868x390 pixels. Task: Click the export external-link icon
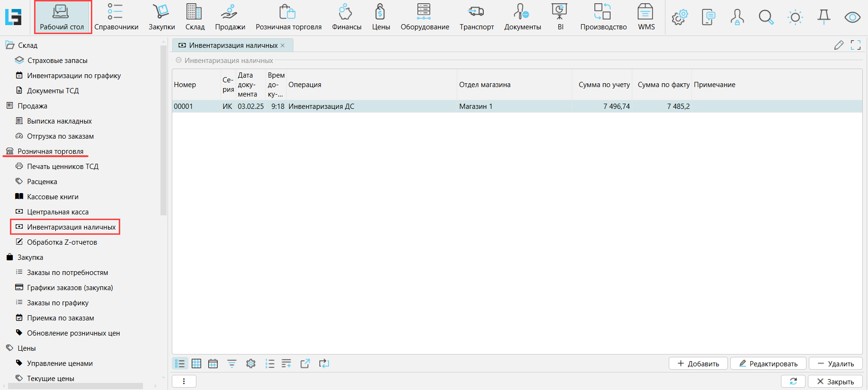tap(305, 363)
